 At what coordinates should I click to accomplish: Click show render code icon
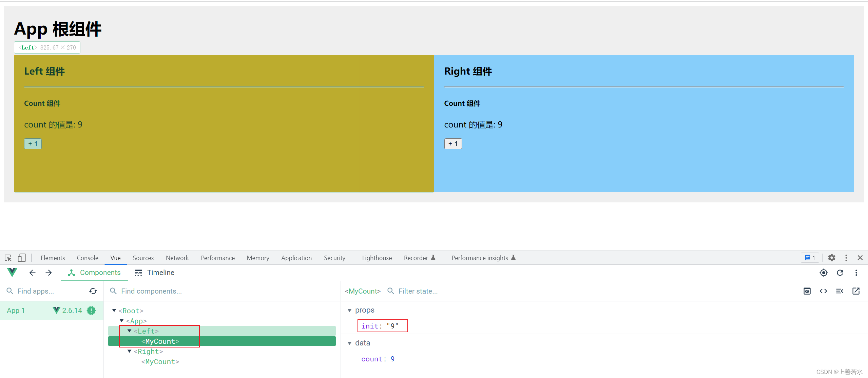(x=823, y=291)
